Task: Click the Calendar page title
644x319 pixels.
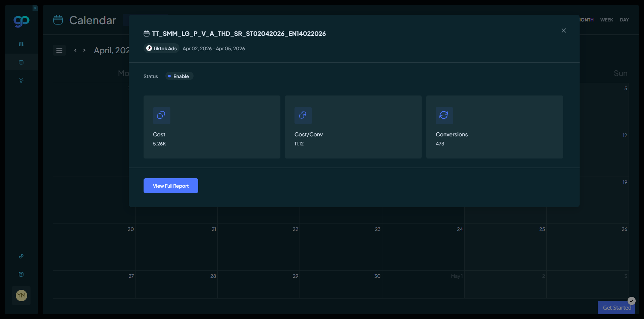Action: pyautogui.click(x=93, y=20)
